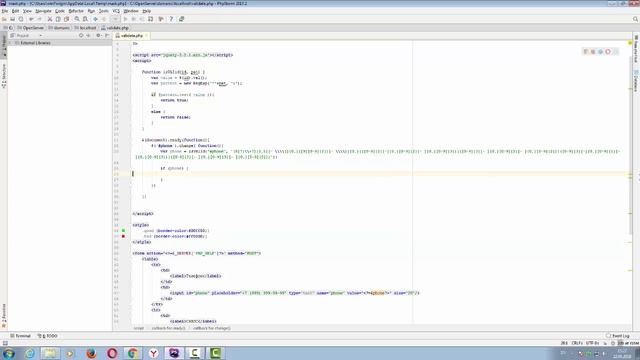The height and width of the screenshot is (360, 640).
Task: Open the View menu
Action: (27, 11)
